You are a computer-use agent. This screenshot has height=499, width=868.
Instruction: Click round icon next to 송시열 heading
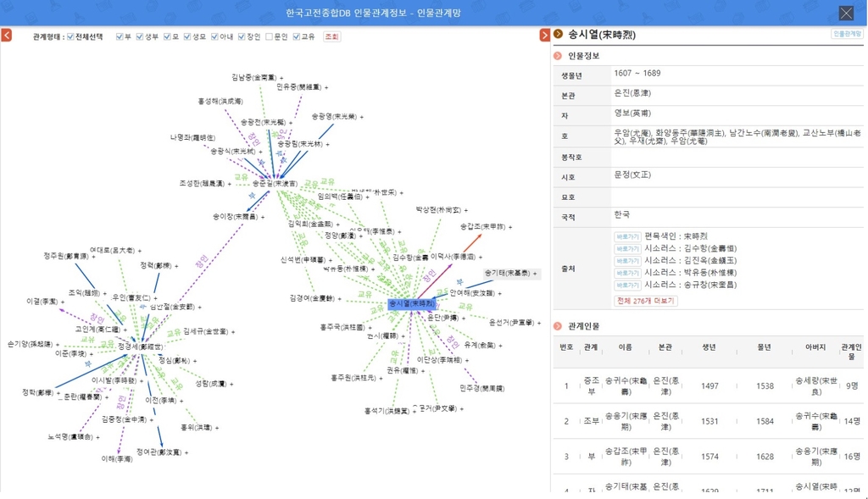559,36
